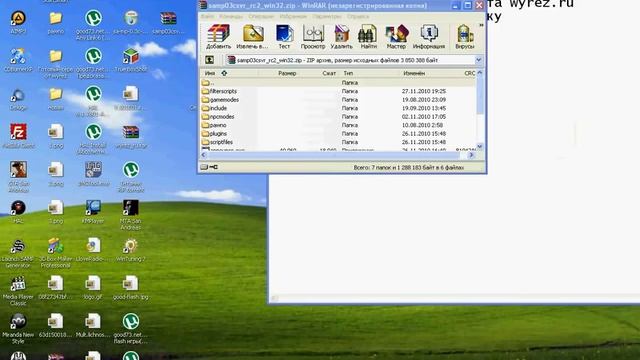Open the TrueBoxShot desktop shortcut
The image size is (640, 360).
pos(131,60)
